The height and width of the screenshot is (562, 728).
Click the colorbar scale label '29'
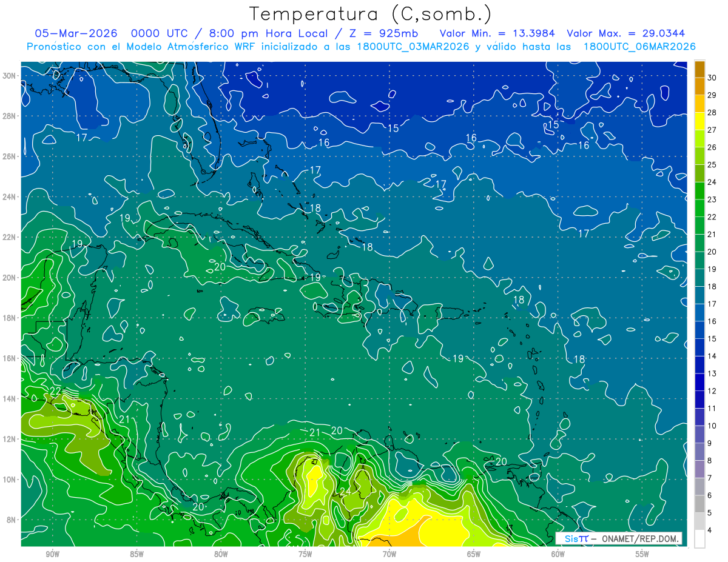[712, 95]
